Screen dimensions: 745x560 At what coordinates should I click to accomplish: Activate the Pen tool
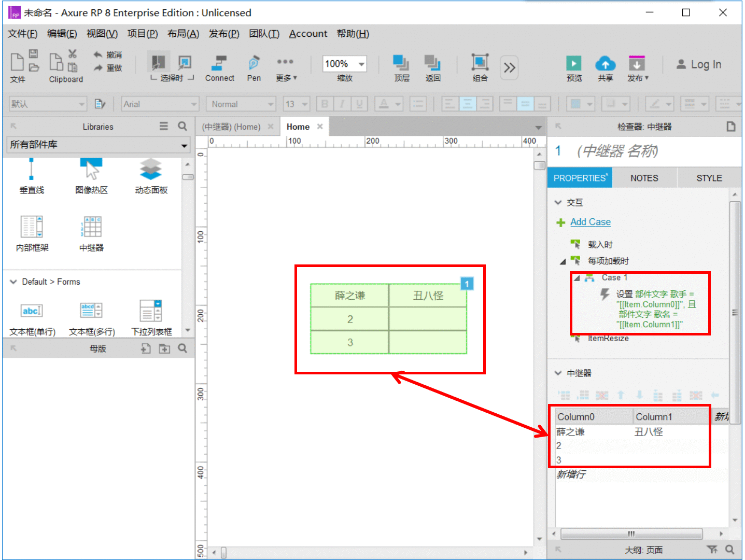pyautogui.click(x=254, y=68)
